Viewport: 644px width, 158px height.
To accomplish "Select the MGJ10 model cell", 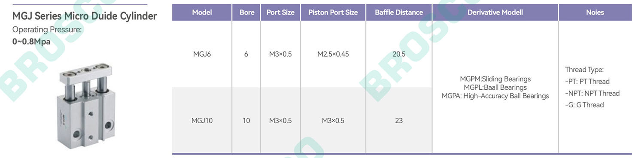I will tap(202, 121).
